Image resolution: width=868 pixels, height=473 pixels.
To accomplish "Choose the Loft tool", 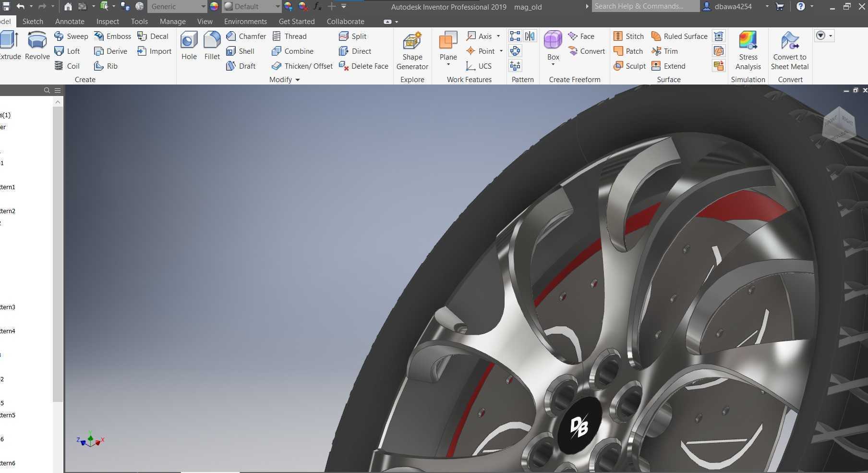I will pyautogui.click(x=67, y=51).
